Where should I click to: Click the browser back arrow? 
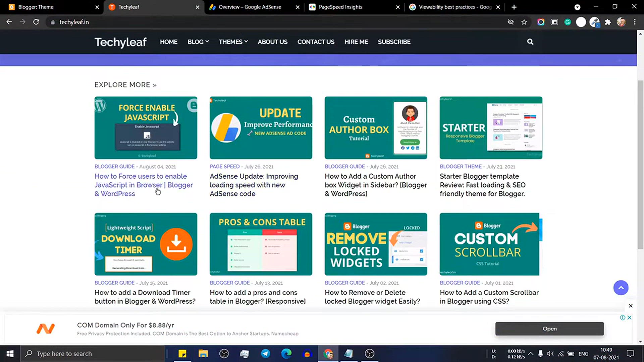click(x=9, y=22)
